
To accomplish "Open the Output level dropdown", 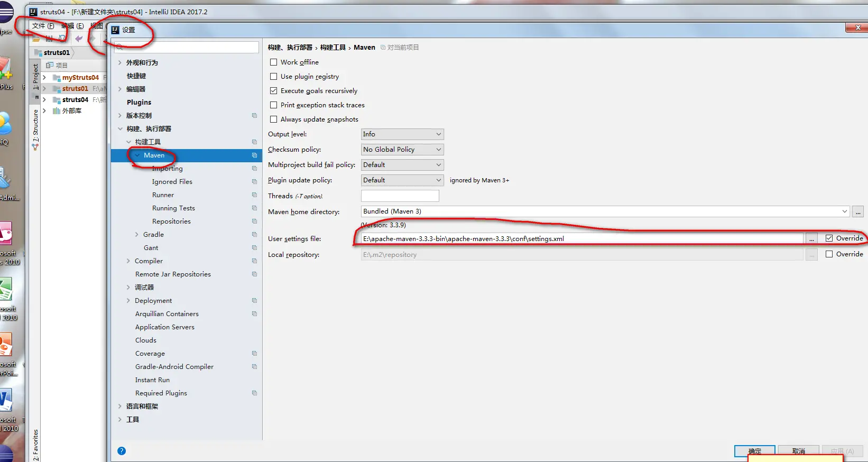I will click(x=402, y=134).
